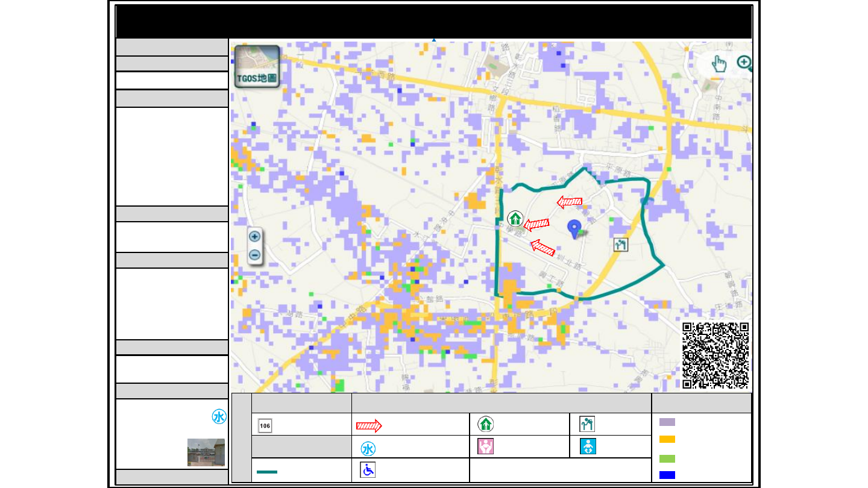This screenshot has width=868, height=488.
Task: Click the green shelter marker on the map
Action: (x=515, y=218)
